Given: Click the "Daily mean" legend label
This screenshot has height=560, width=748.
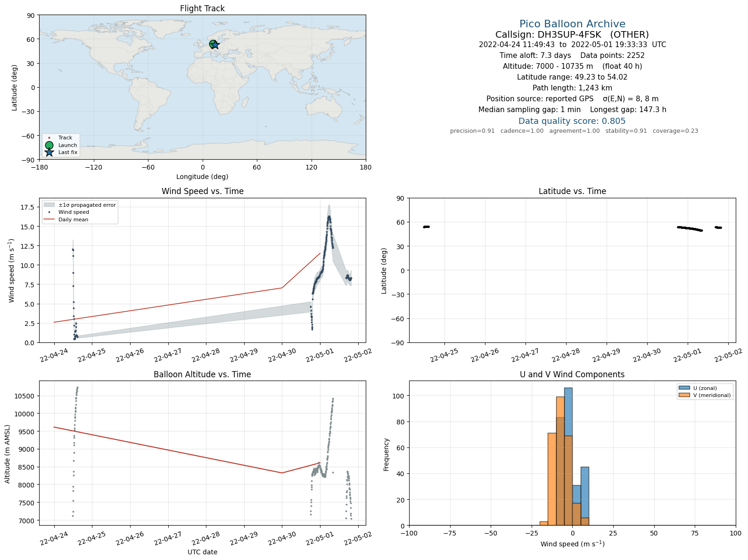Looking at the screenshot, I should point(73,219).
